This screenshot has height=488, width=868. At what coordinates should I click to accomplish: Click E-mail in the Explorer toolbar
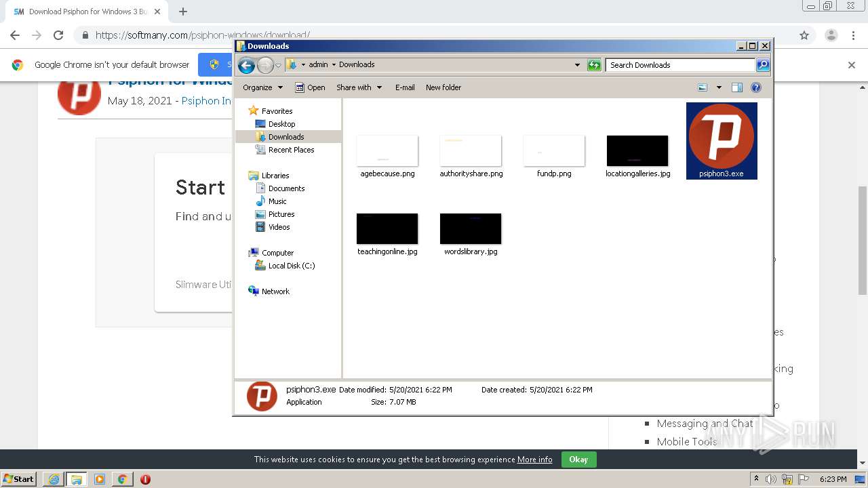(x=405, y=87)
